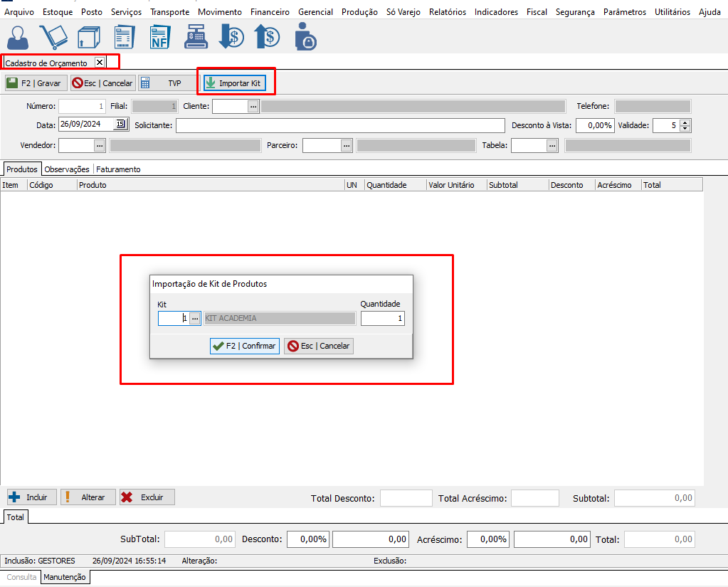728x587 pixels.
Task: Open the date picker calendar button
Action: 120,124
